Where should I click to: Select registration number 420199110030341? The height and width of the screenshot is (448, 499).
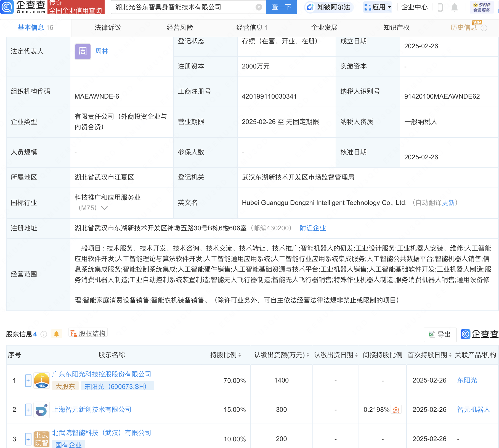(269, 96)
